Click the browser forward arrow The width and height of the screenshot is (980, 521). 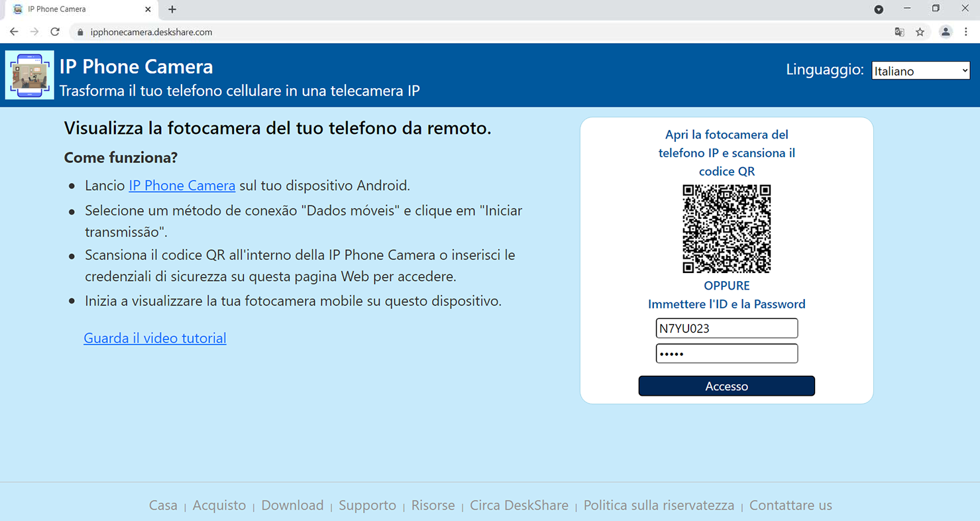[34, 32]
